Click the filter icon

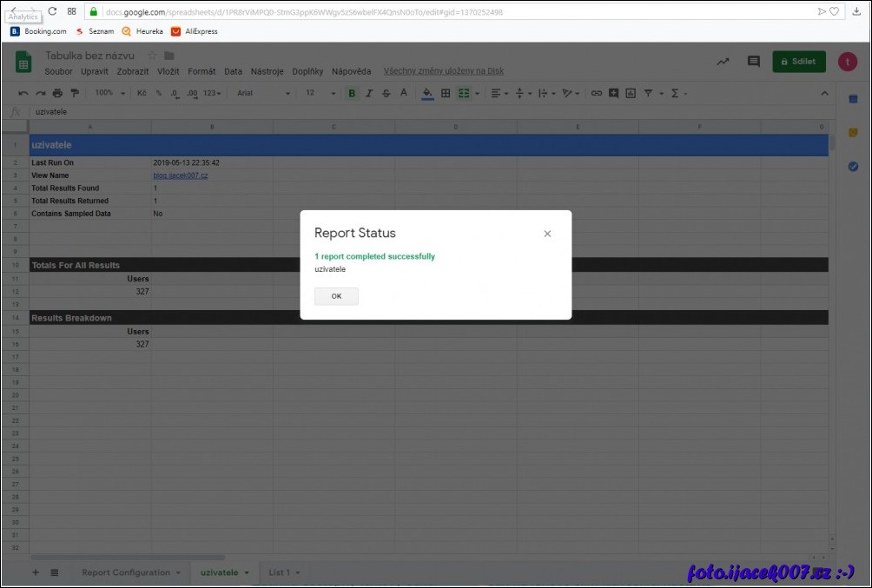(648, 93)
